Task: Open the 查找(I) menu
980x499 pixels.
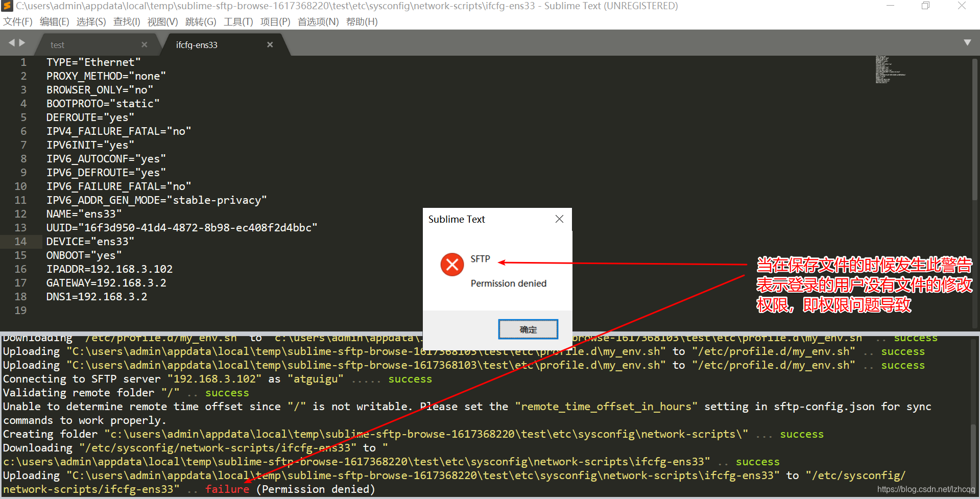Action: pos(127,22)
